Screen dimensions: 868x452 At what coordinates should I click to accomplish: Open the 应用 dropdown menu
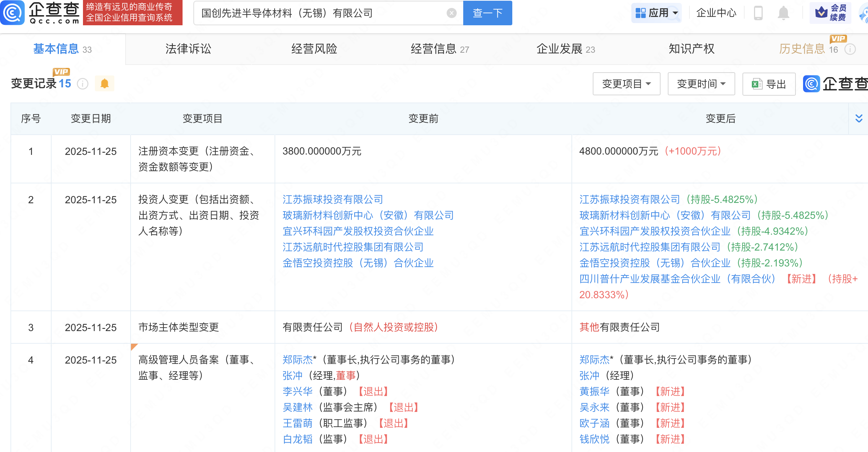coord(656,13)
